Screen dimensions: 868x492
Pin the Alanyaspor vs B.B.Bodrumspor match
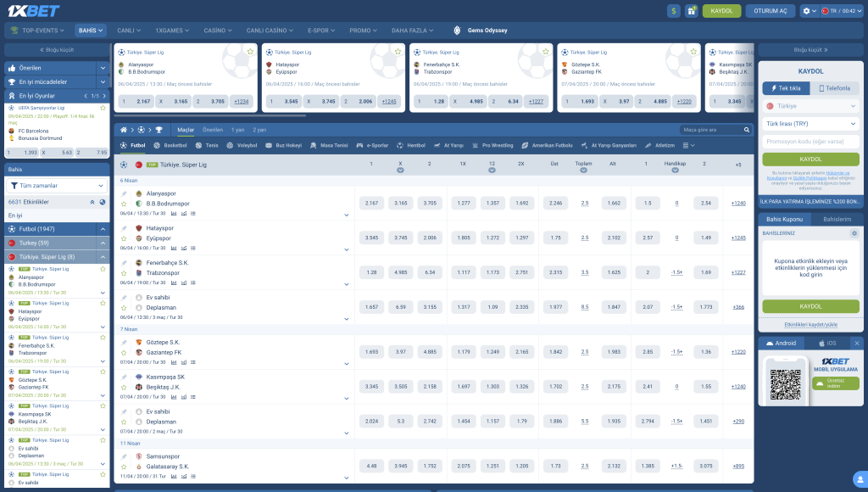[124, 194]
